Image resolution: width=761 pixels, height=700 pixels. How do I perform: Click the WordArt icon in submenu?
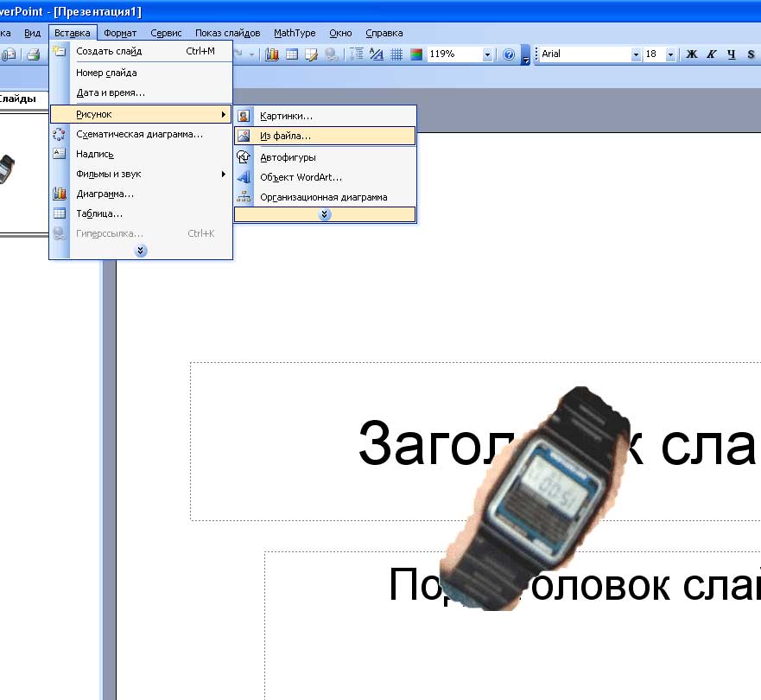click(x=244, y=177)
